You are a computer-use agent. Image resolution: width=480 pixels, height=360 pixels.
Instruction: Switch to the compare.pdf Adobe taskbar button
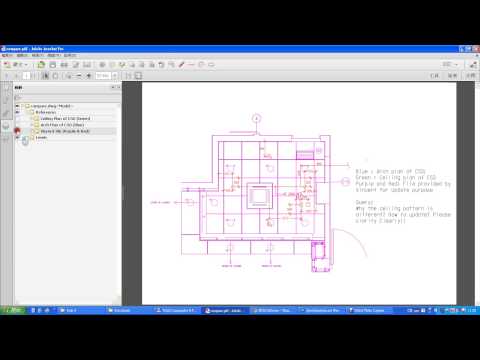pyautogui.click(x=225, y=310)
